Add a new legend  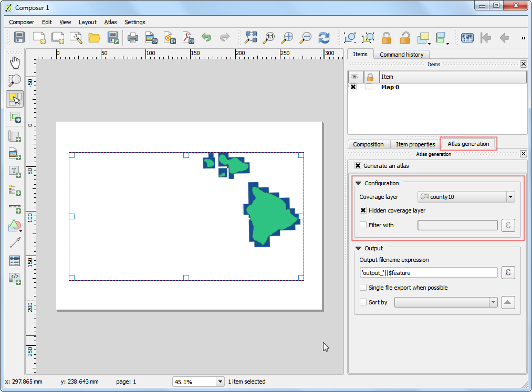click(x=15, y=190)
